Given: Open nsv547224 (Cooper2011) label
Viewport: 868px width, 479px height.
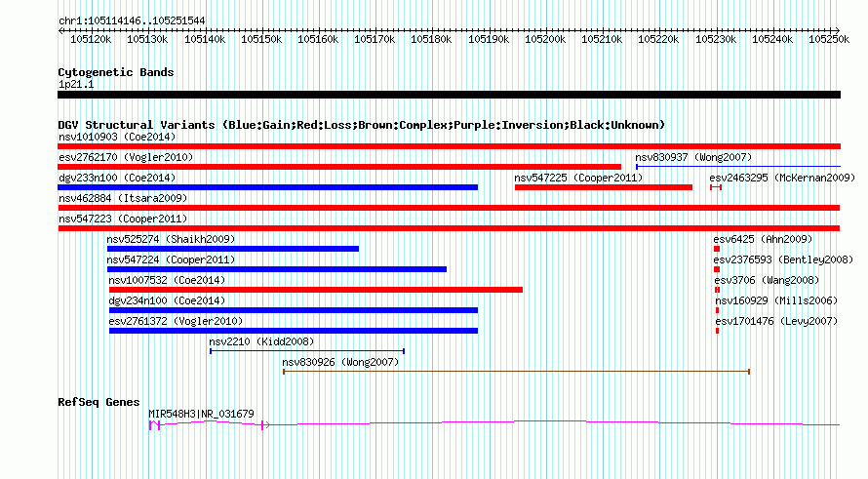Looking at the screenshot, I should point(171,259).
